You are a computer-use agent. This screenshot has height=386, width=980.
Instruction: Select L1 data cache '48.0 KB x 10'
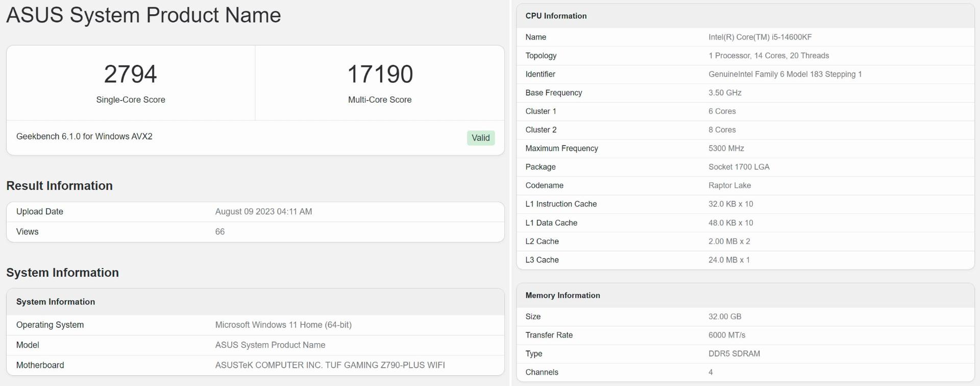(x=731, y=223)
